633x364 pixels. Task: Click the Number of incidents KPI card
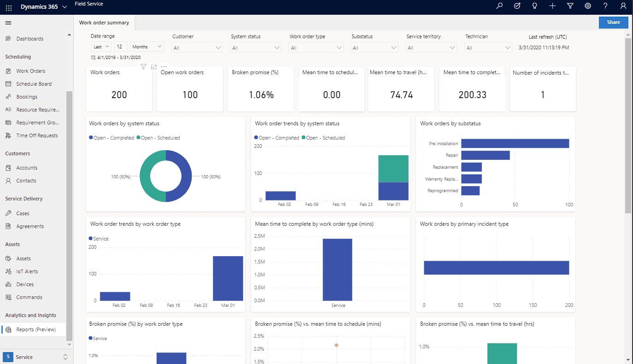[543, 89]
